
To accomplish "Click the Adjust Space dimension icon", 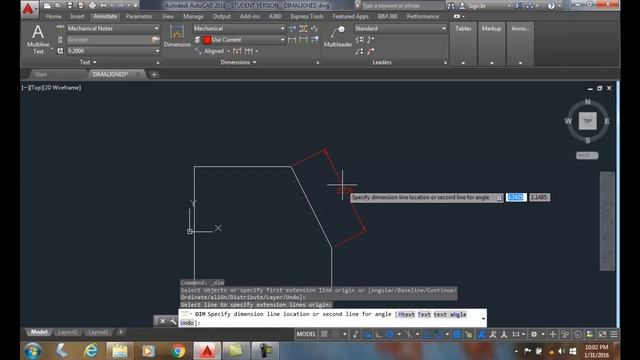I will click(x=303, y=29).
